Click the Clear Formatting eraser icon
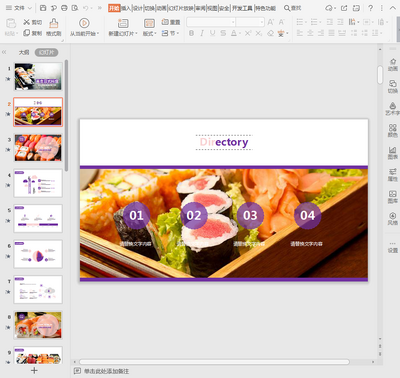 [x=271, y=33]
